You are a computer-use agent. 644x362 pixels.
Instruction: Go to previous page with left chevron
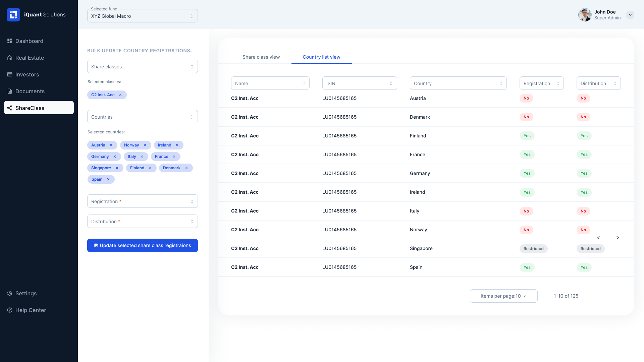coord(598,238)
